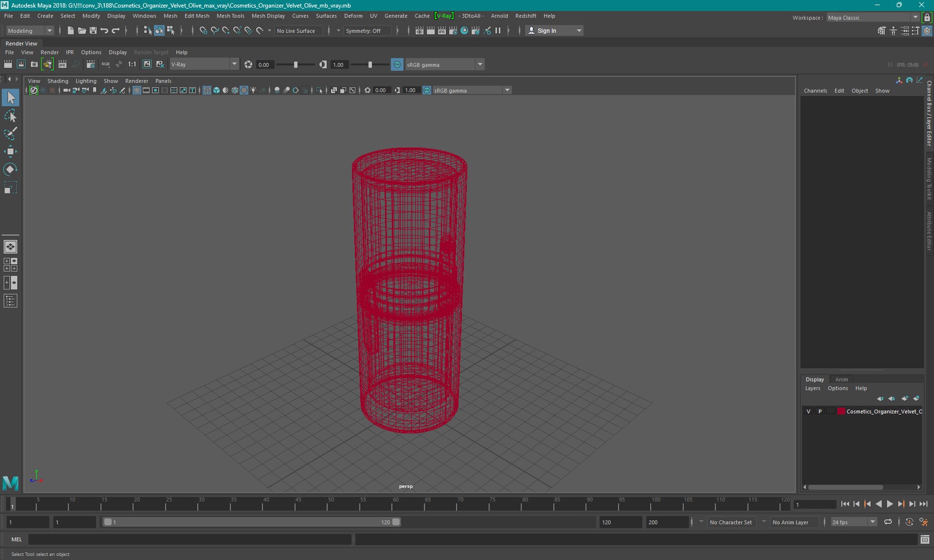Screen dimensions: 934x560
Task: Click the Render View redo previous render icon
Action: [x=8, y=64]
